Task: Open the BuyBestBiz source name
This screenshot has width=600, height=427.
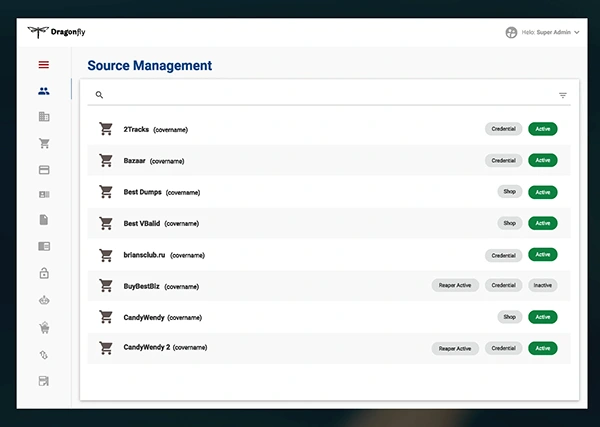Action: [x=141, y=286]
